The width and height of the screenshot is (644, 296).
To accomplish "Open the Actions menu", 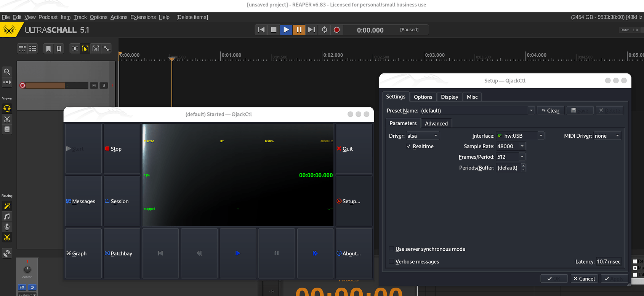I will [119, 17].
